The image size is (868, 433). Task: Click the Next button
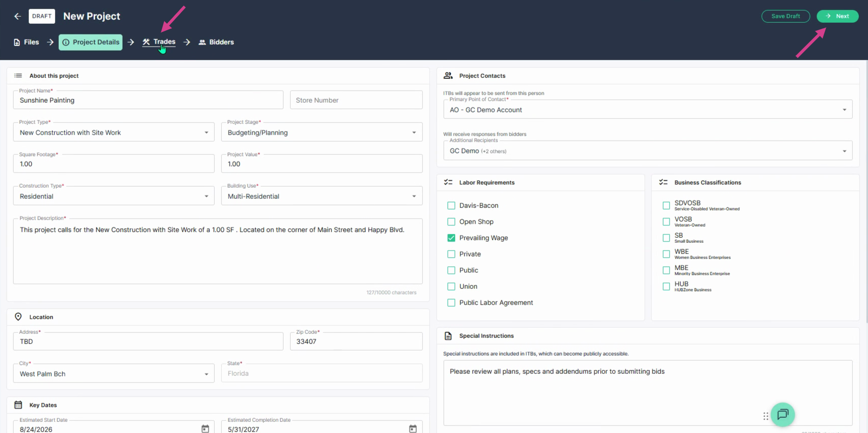(x=838, y=16)
